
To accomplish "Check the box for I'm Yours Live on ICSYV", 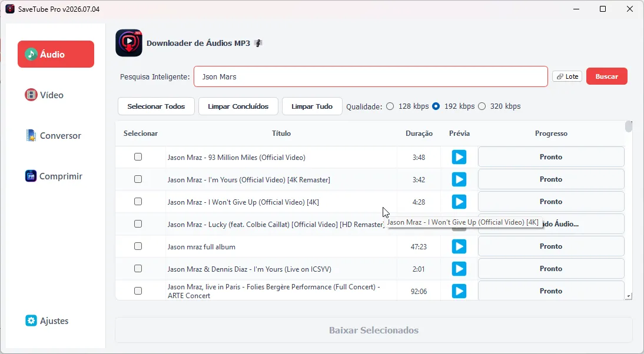I will [x=138, y=269].
